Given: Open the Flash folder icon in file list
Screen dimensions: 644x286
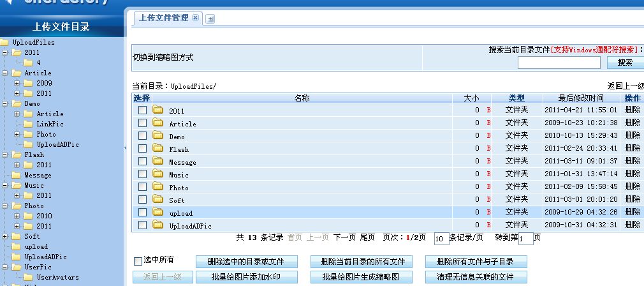Looking at the screenshot, I should coord(157,147).
